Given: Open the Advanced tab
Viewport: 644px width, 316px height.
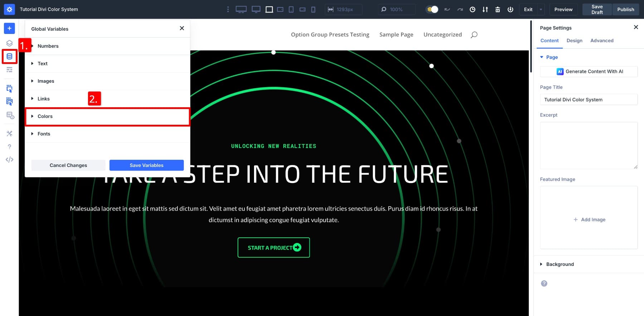Looking at the screenshot, I should point(602,41).
